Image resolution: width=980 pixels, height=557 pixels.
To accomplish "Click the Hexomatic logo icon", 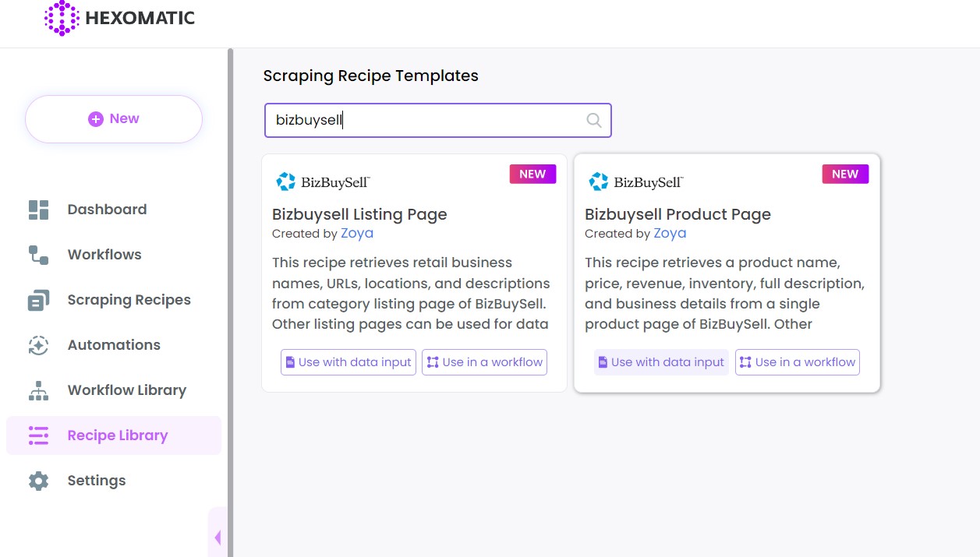I will click(x=62, y=18).
